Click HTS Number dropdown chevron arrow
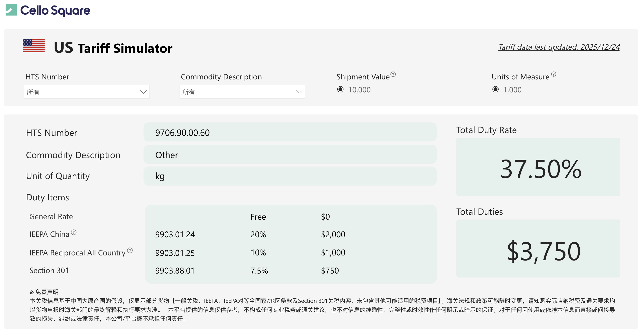Screen dimensions: 644x336 pyautogui.click(x=143, y=92)
